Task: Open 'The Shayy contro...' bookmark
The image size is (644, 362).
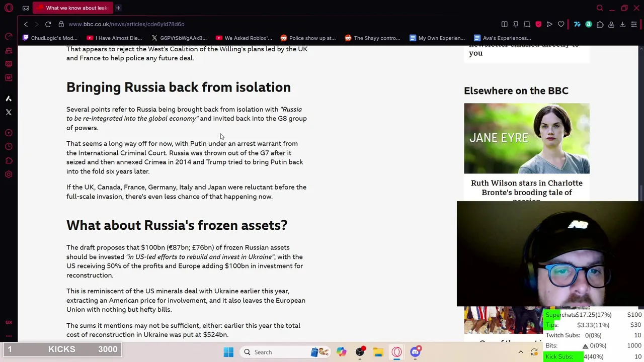Action: click(372, 38)
